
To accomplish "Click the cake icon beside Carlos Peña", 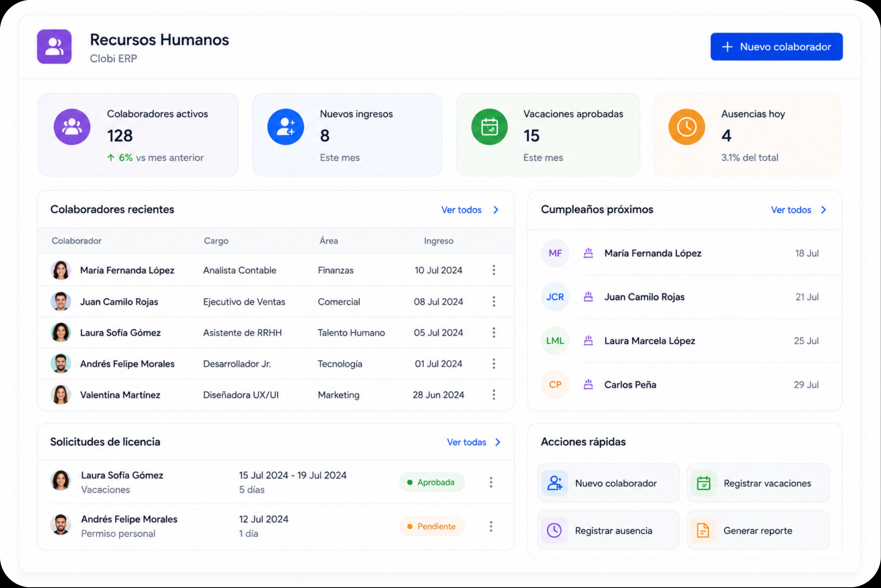I will coord(588,385).
